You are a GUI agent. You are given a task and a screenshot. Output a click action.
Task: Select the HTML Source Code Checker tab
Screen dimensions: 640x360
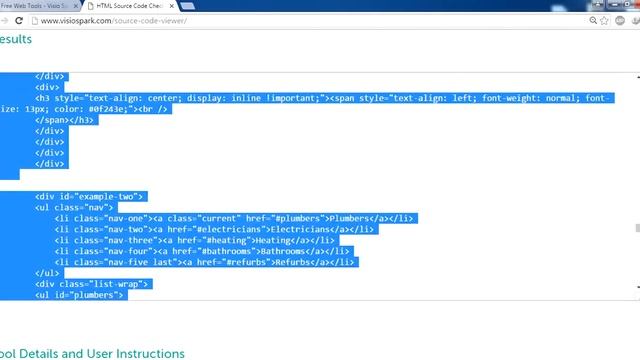point(131,6)
